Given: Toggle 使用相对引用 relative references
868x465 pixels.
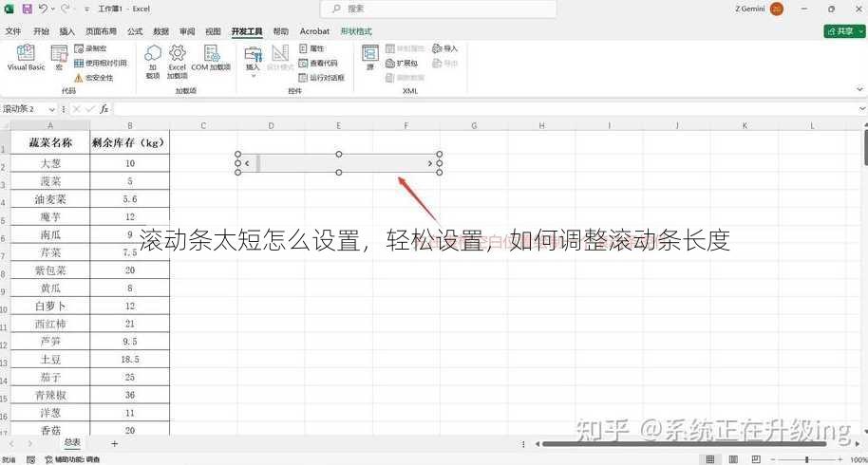Looking at the screenshot, I should point(101,63).
